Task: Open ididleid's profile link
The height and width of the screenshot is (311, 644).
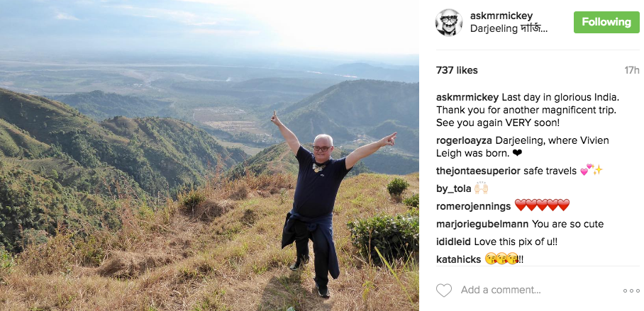Action: (x=453, y=242)
